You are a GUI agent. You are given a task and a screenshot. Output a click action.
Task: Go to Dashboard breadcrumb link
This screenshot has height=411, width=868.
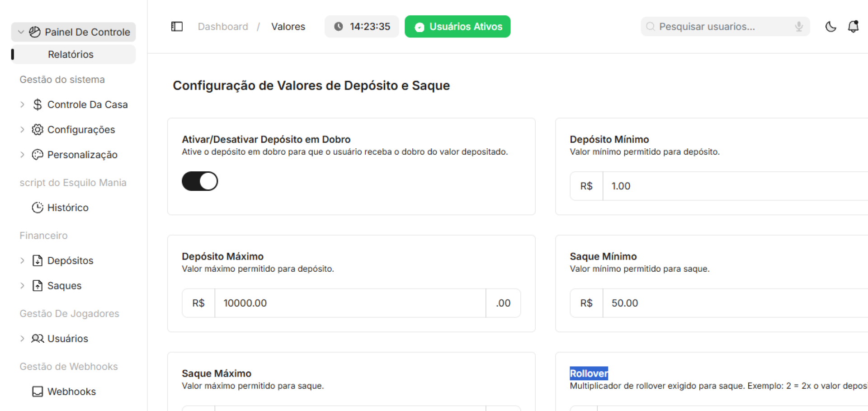[223, 27]
